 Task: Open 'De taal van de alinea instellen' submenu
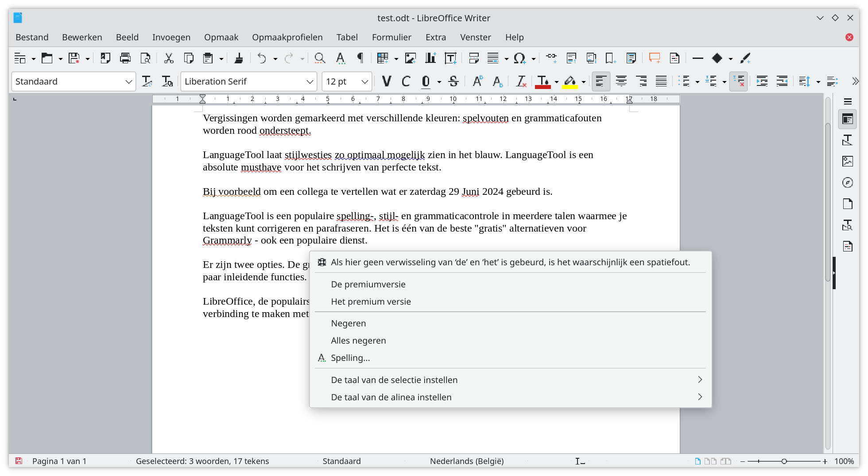click(510, 397)
